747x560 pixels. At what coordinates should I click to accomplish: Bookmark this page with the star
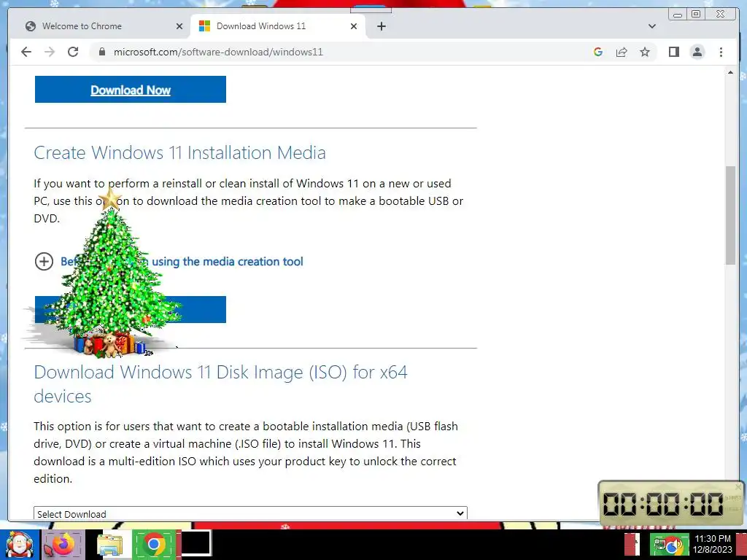coord(645,52)
